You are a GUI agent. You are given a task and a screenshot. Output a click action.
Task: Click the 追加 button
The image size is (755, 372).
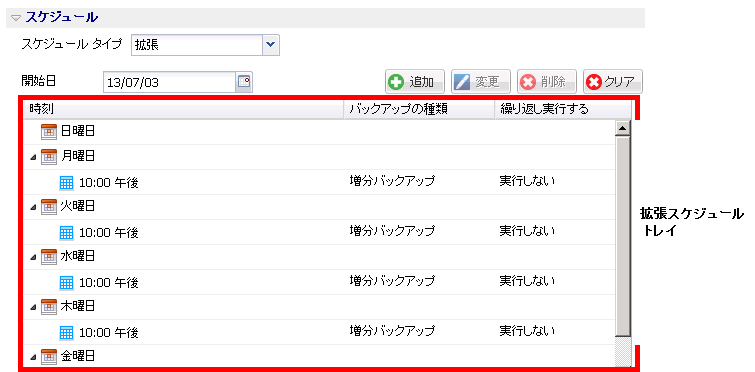click(415, 82)
